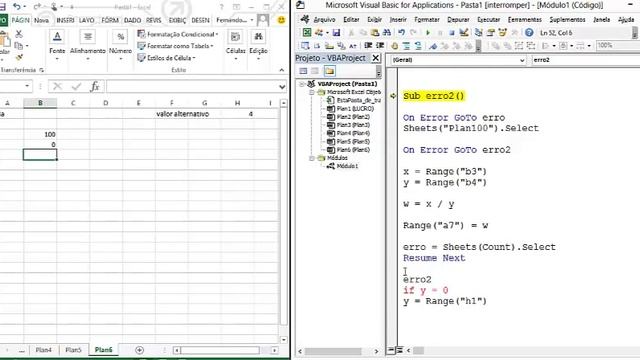Screen dimensions: 640x360
Task: Save the project with the VBA floppy disk icon
Action: pyautogui.click(x=336, y=33)
